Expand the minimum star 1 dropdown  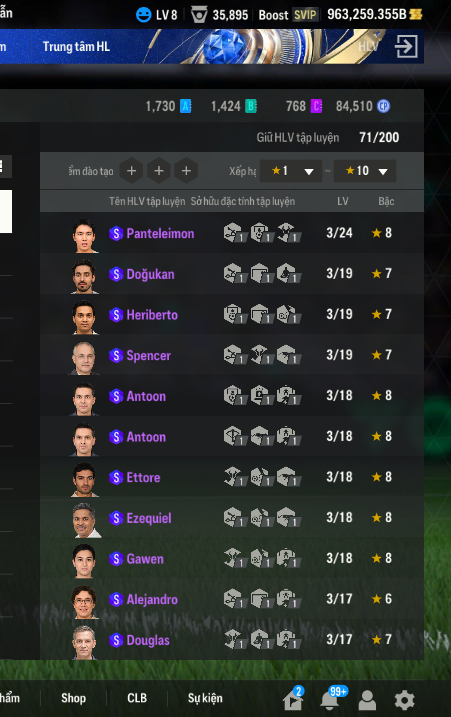click(291, 171)
